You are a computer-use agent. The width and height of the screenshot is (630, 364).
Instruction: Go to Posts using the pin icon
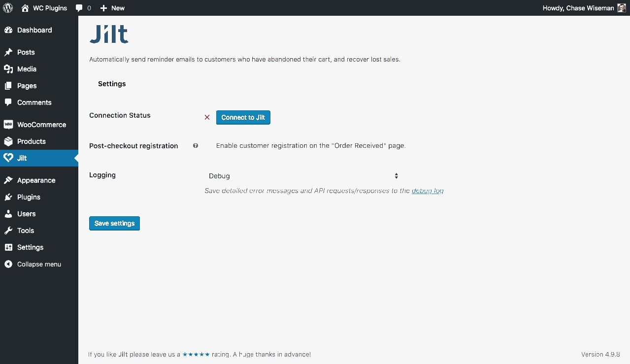point(8,52)
